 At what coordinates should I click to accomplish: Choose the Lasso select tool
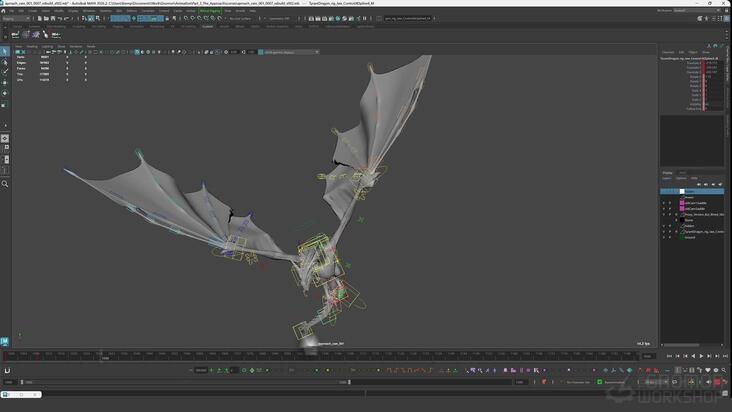[5, 62]
